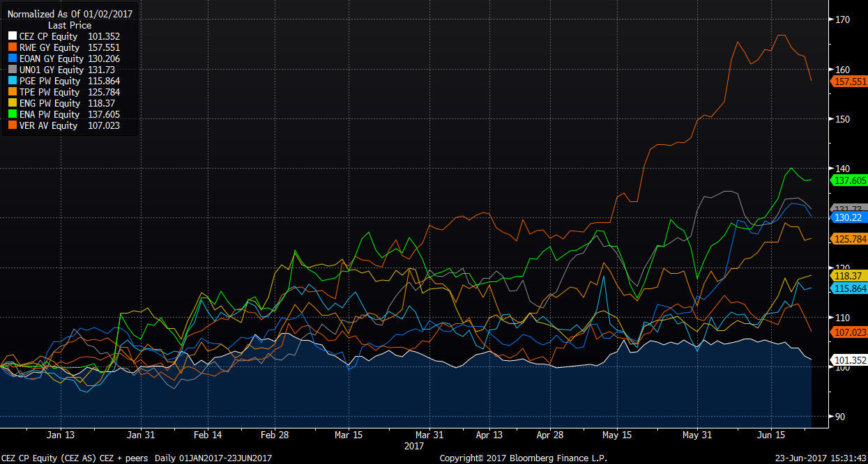Select the CEZ CP Equity legend label
Screen dimensions: 868x464
(x=49, y=36)
